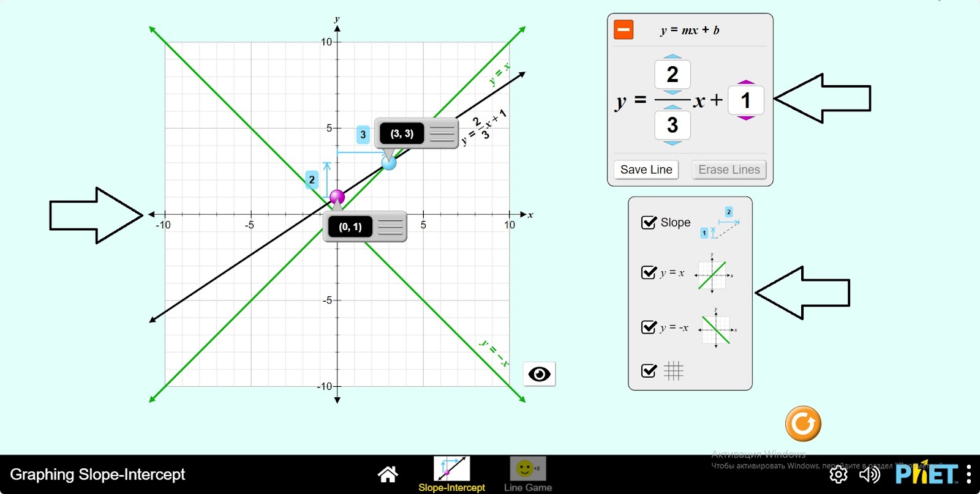Uncheck the Slope checkbox
The width and height of the screenshot is (980, 494).
coord(649,222)
